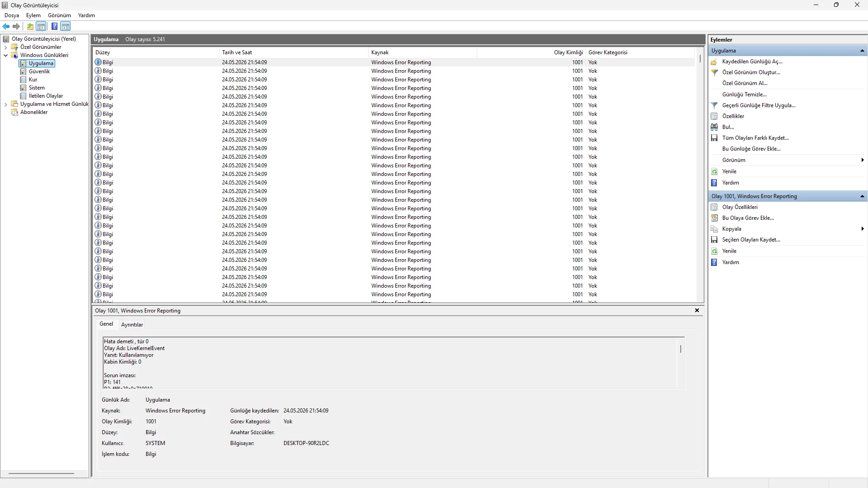
Task: Click the Geçerli Günlüğe Filtre Uygula icon
Action: click(714, 105)
